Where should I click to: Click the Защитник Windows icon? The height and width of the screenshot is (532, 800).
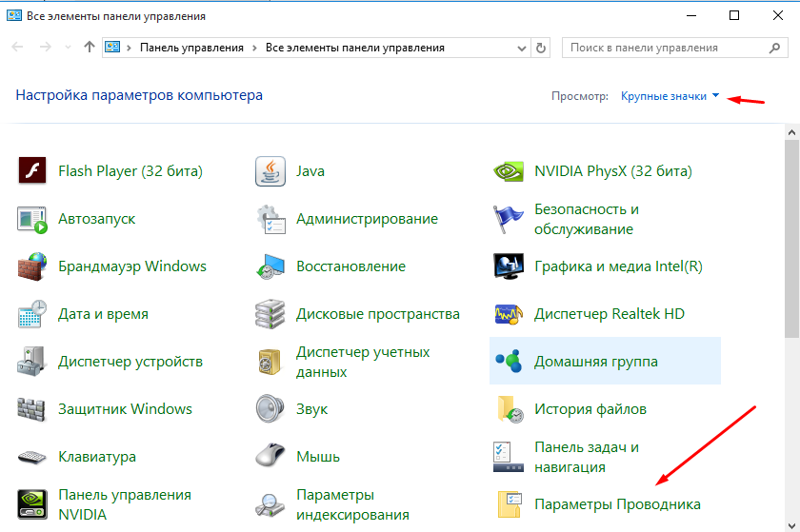pos(33,409)
